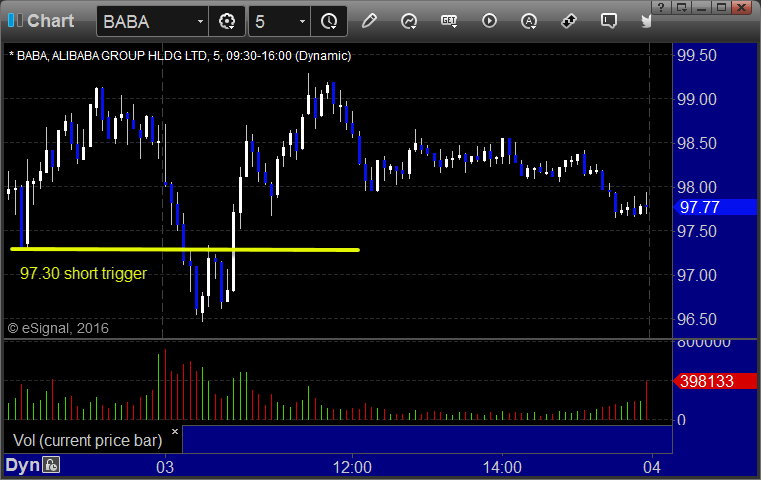Click the 97.00 price axis label
Screen dimensions: 761x480
(x=696, y=276)
